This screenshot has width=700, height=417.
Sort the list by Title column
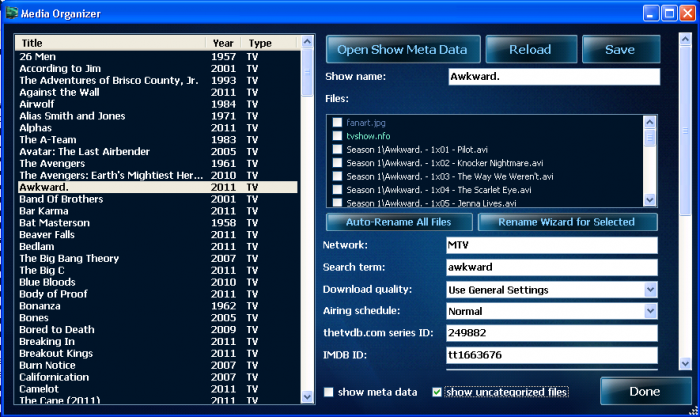click(x=110, y=43)
